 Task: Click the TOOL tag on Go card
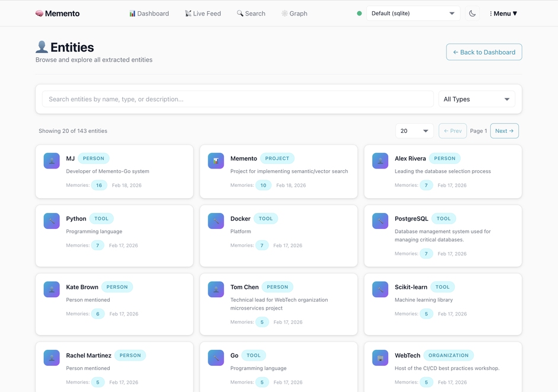click(x=253, y=355)
